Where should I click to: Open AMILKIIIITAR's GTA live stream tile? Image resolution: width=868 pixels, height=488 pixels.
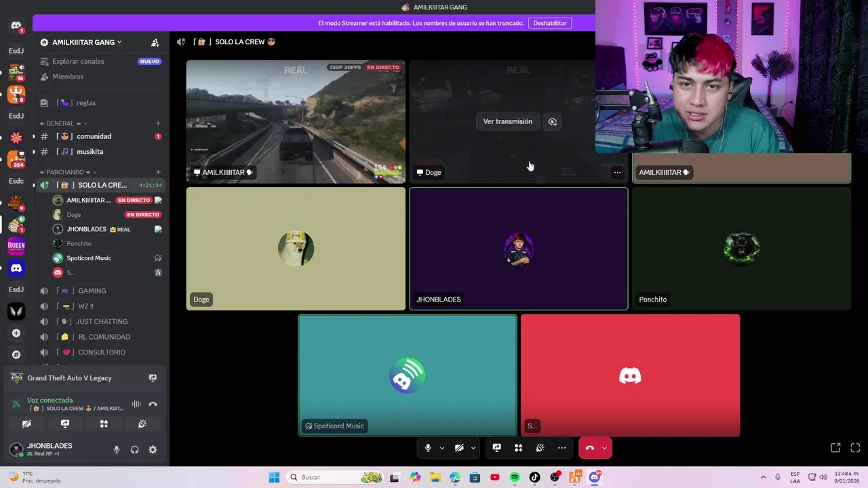[296, 121]
